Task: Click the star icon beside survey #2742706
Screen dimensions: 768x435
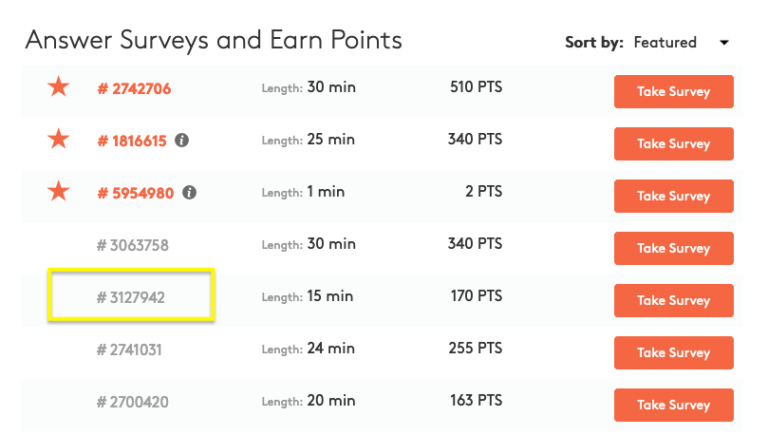Action: (x=59, y=87)
